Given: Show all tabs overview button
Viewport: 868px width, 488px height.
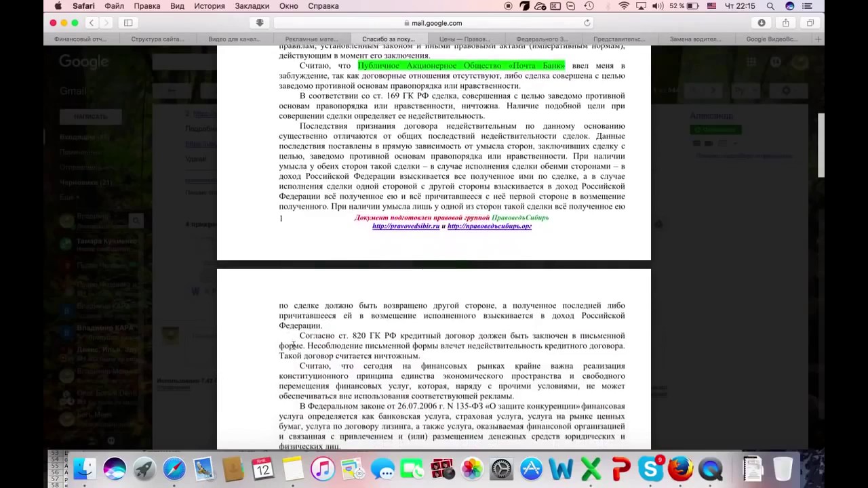Looking at the screenshot, I should pyautogui.click(x=810, y=23).
